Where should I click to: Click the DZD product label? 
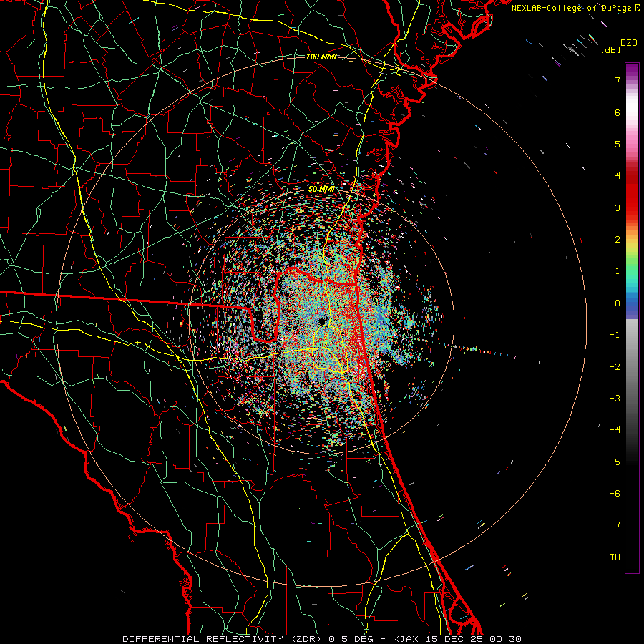coord(629,43)
